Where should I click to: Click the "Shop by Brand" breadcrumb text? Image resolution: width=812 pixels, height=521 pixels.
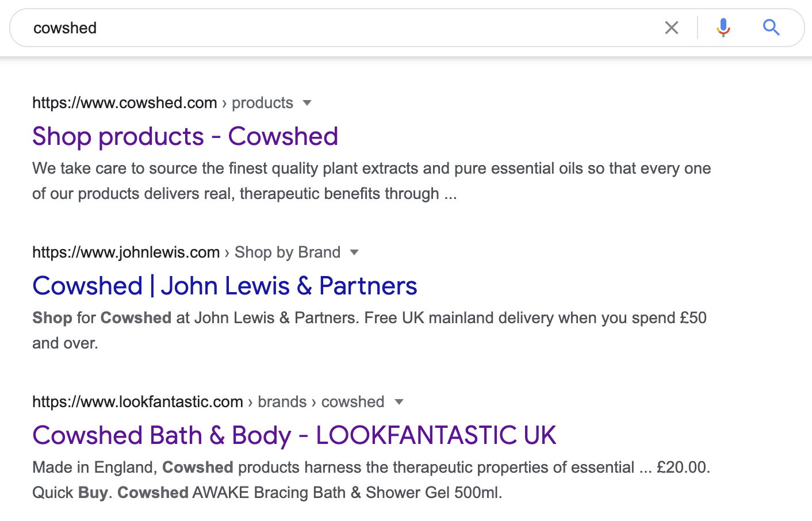coord(288,252)
